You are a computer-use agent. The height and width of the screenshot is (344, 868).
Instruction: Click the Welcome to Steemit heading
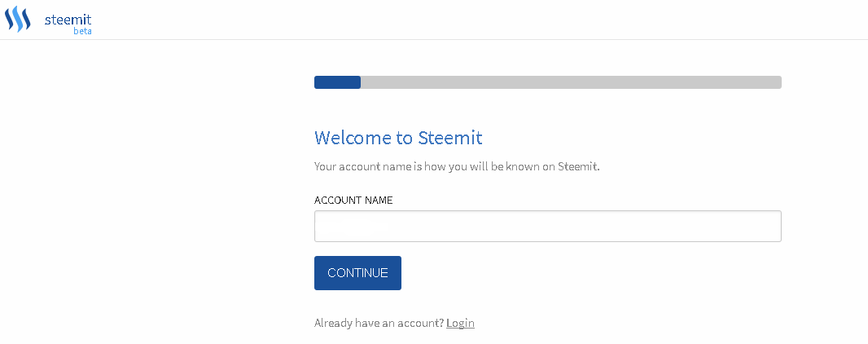pyautogui.click(x=398, y=138)
